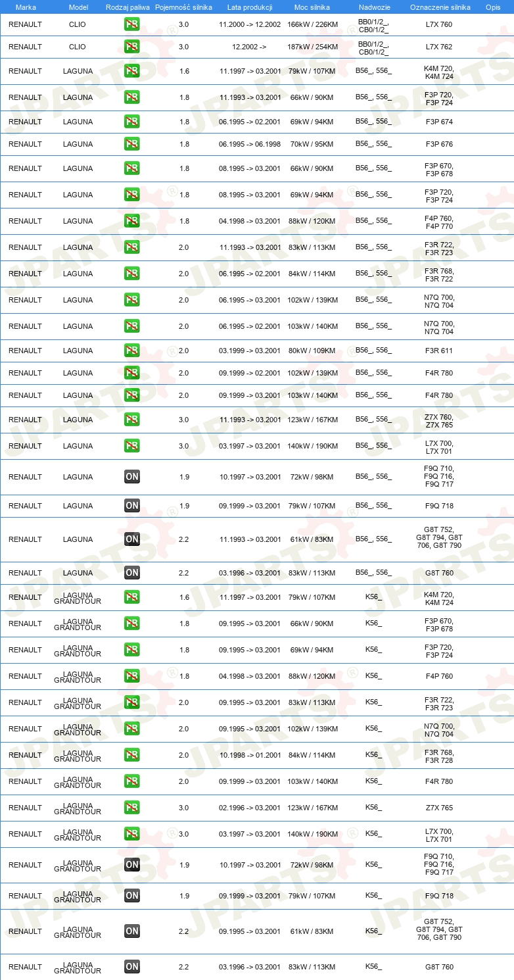This screenshot has width=514, height=980.
Task: Click the Moc silnika column header
Action: point(312,7)
